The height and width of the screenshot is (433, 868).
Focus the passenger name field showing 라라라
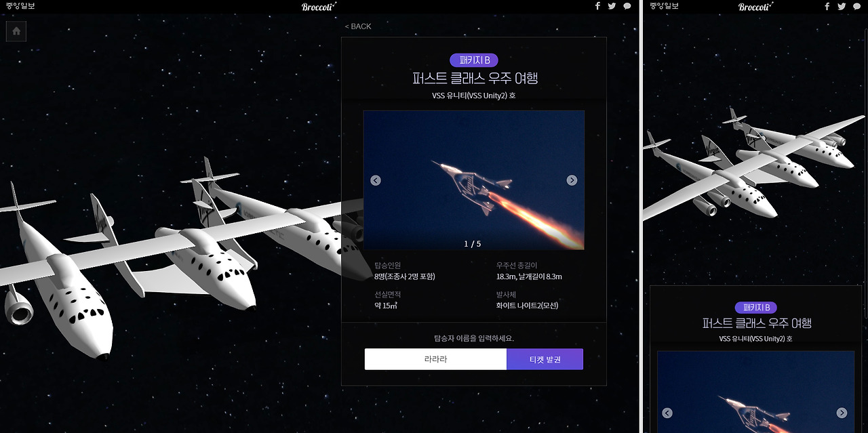435,359
